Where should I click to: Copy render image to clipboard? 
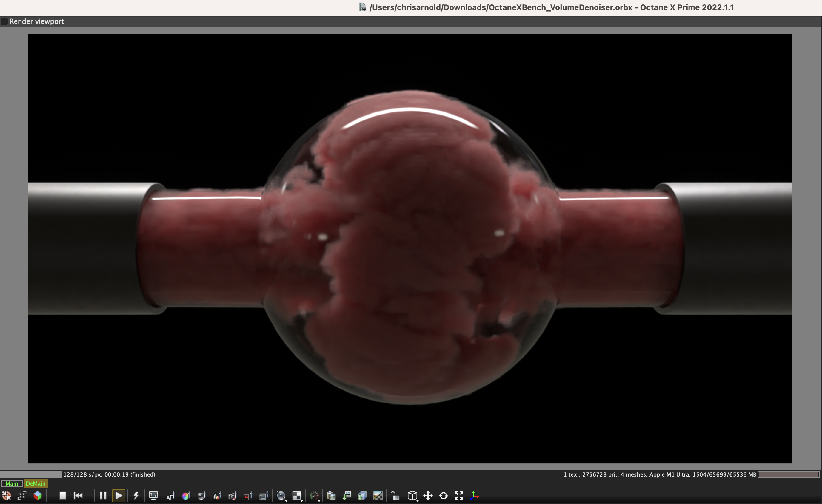(331, 496)
